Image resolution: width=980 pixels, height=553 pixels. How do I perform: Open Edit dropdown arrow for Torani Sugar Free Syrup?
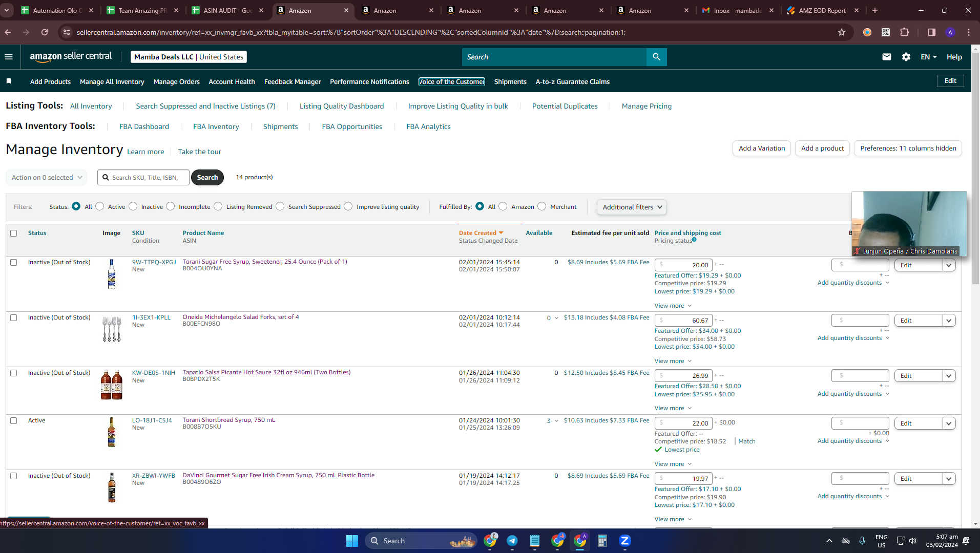coord(949,265)
